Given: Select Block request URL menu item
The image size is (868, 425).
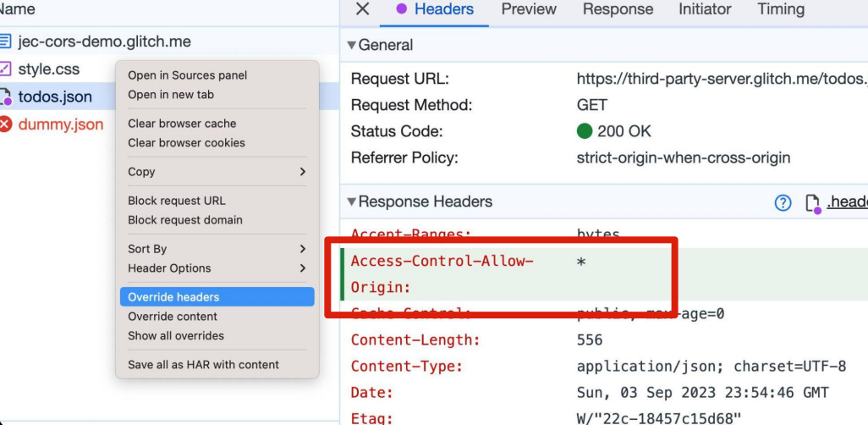Looking at the screenshot, I should pyautogui.click(x=177, y=201).
